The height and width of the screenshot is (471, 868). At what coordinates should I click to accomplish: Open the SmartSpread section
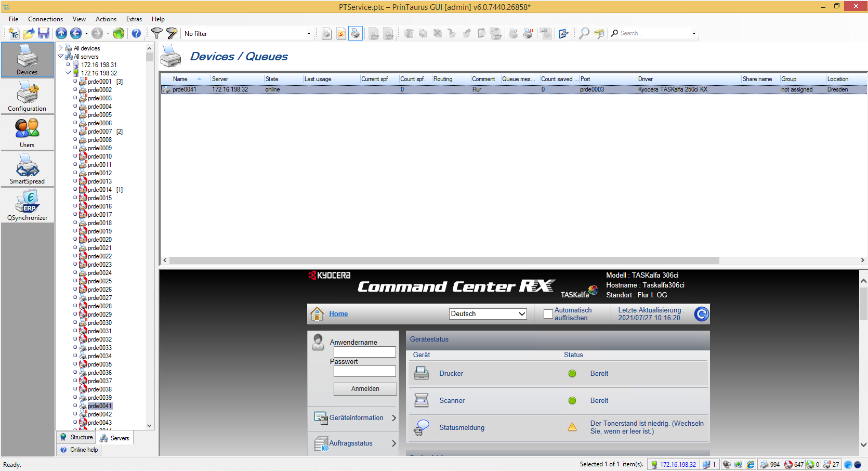27,169
